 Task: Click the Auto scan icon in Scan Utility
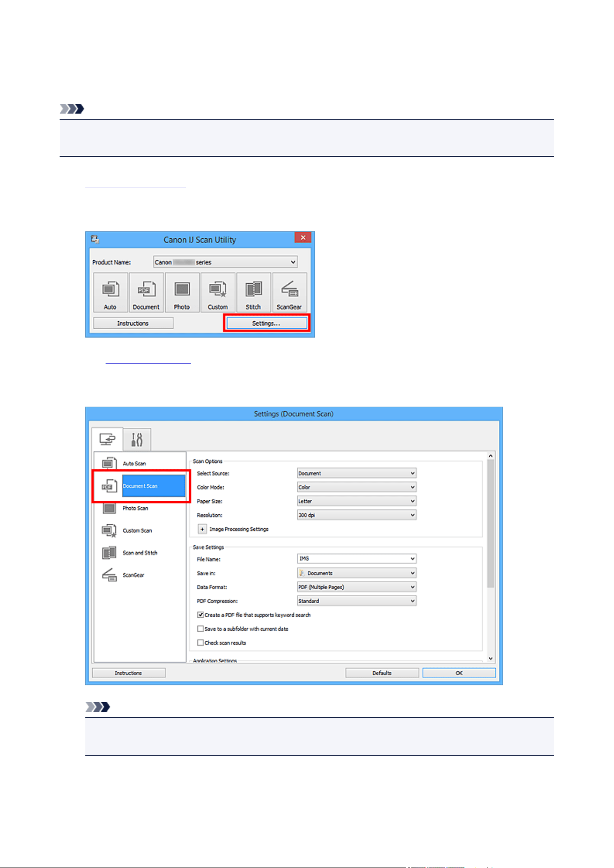(x=110, y=293)
